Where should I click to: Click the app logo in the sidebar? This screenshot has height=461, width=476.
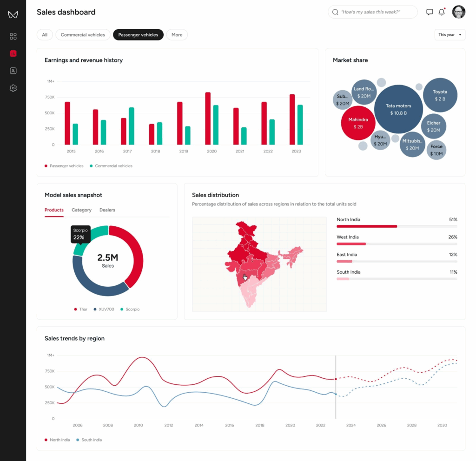(x=13, y=14)
